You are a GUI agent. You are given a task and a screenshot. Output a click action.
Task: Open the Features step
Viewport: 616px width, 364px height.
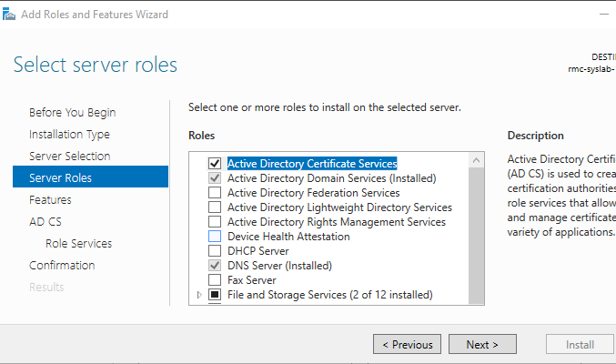[50, 199]
